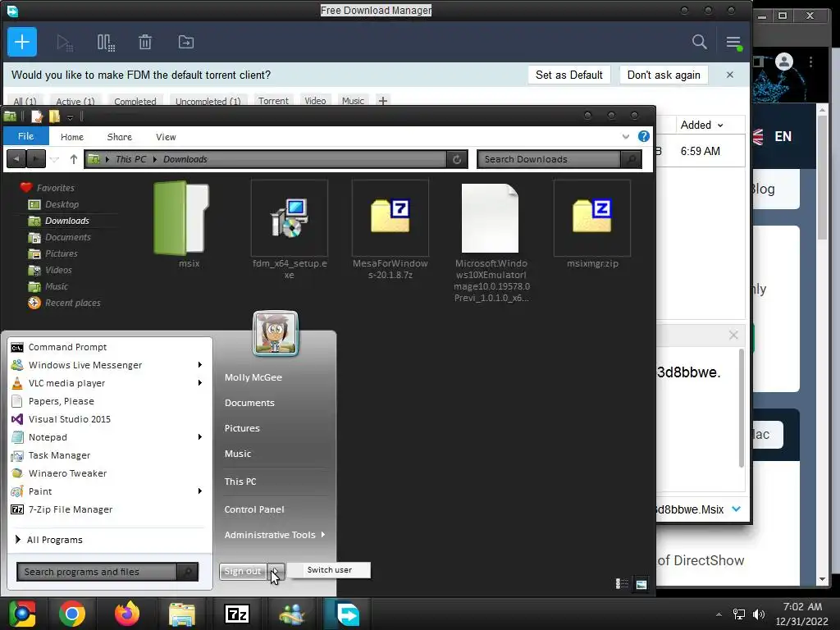Open the View ribbon tab in Explorer
The width and height of the screenshot is (840, 630).
[166, 137]
